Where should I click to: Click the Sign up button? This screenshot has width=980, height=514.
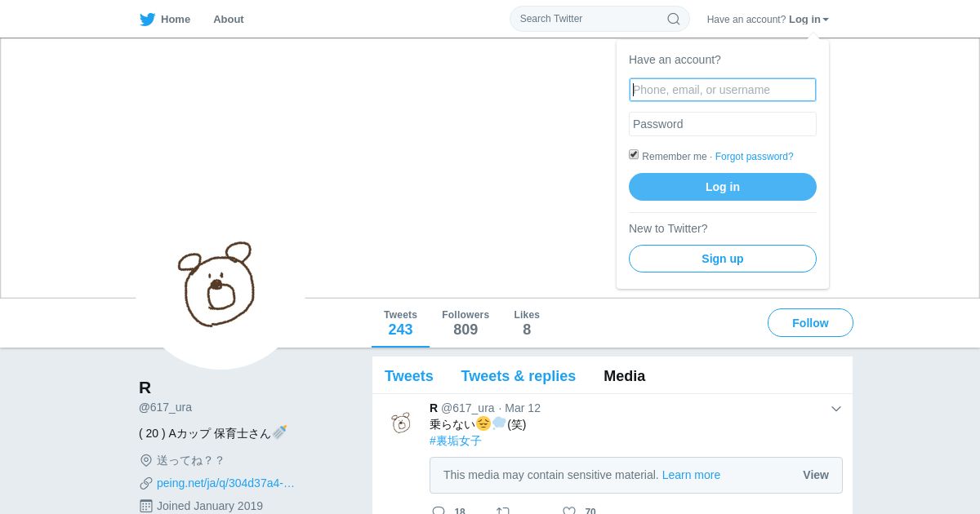pyautogui.click(x=723, y=259)
